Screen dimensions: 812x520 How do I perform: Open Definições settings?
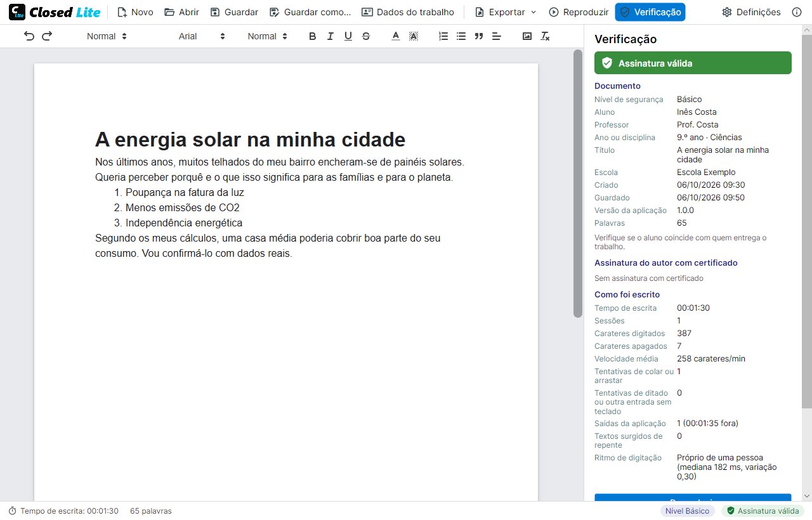tap(752, 12)
